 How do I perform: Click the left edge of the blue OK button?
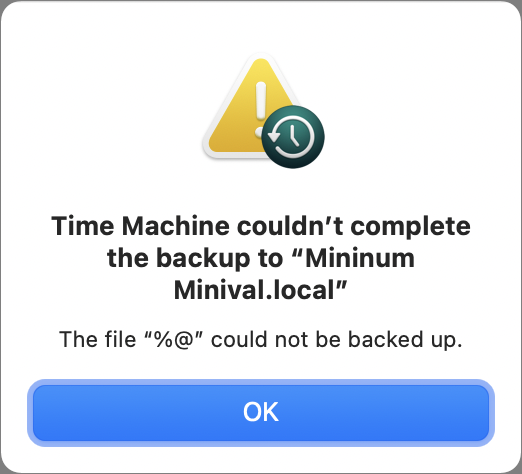point(36,413)
